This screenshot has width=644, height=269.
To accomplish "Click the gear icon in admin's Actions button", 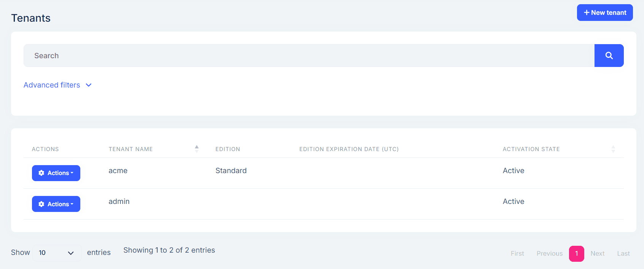I will tap(41, 204).
